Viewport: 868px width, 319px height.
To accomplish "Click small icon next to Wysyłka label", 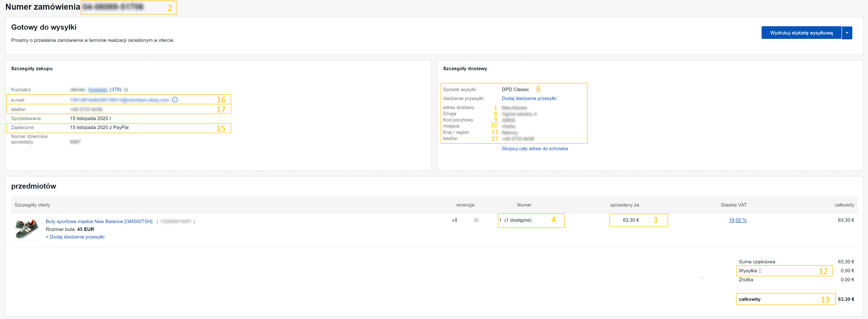I will point(760,270).
